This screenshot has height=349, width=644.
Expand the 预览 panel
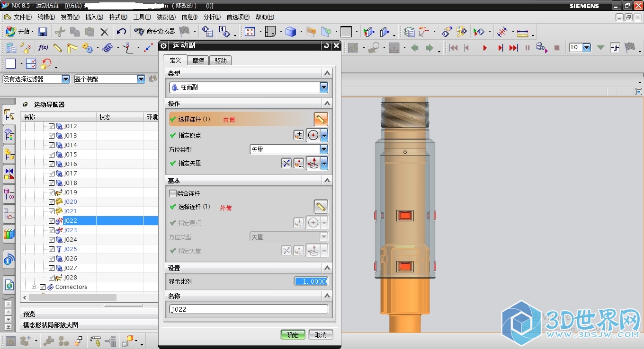[90, 314]
